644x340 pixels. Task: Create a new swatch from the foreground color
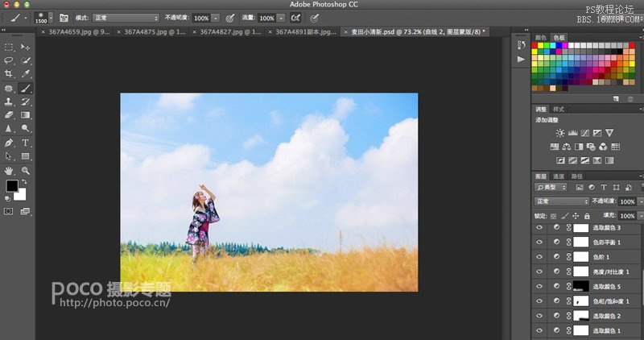coord(616,98)
